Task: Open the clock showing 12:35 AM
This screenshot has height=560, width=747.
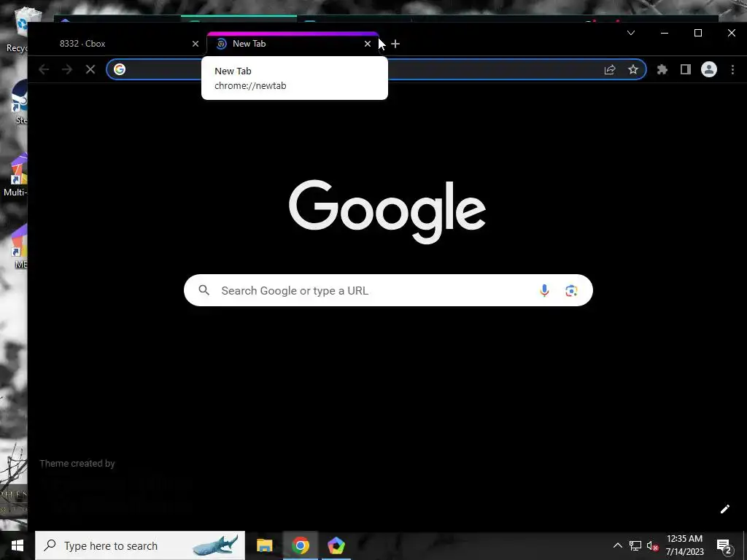Action: coord(684,545)
